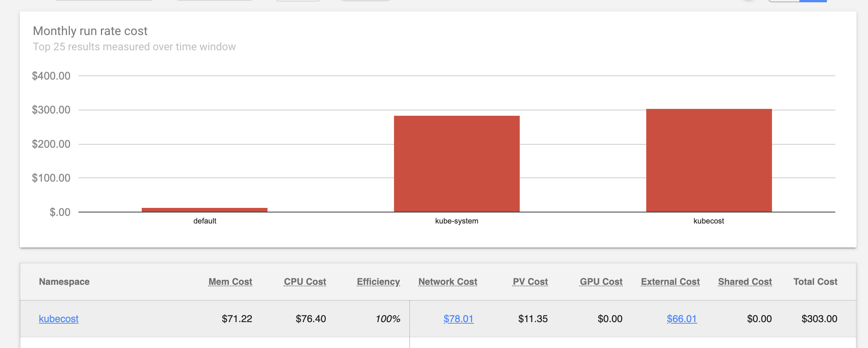Click the Namespace column header
Image resolution: width=868 pixels, height=348 pixels.
point(64,282)
